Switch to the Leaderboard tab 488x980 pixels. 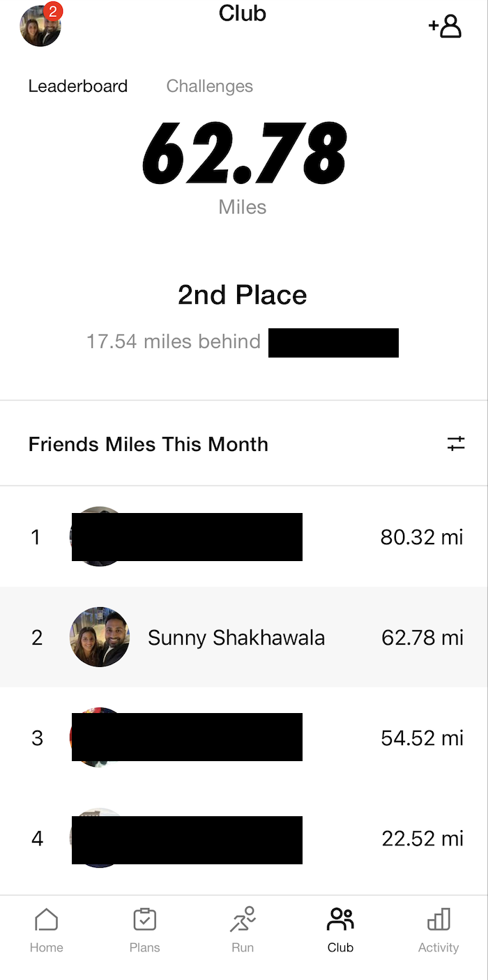[78, 86]
